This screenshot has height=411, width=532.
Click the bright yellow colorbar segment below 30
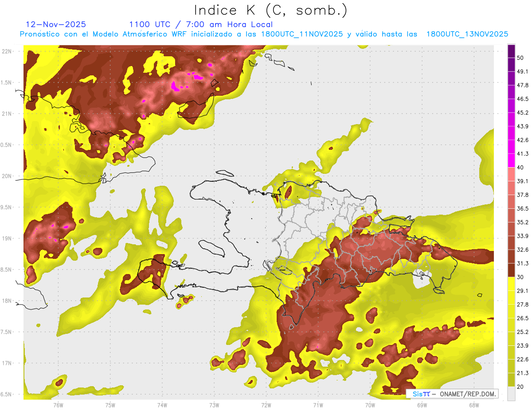tap(511, 284)
